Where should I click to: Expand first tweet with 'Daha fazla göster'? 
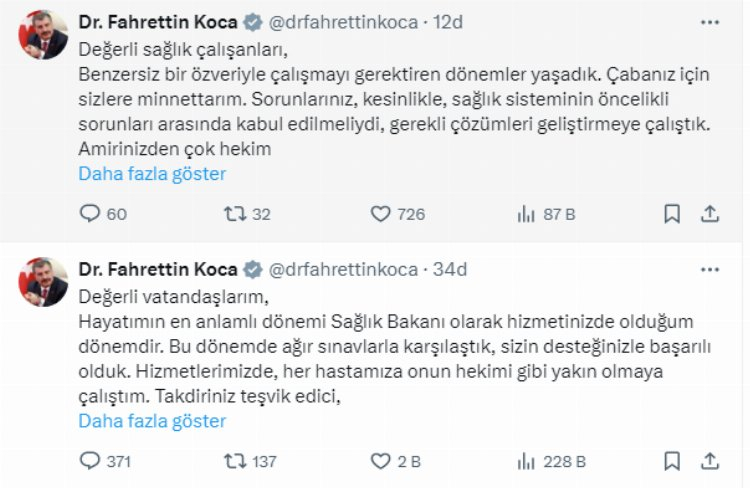pyautogui.click(x=152, y=173)
